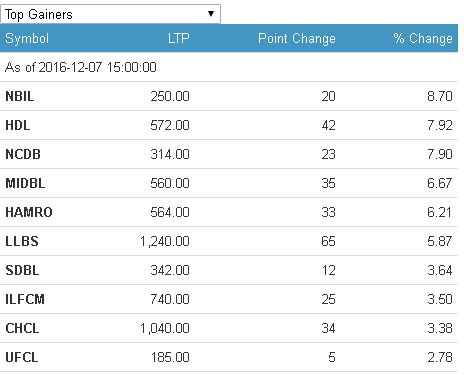This screenshot has height=375, width=464.
Task: Open the NBIL symbol link
Action: click(20, 96)
